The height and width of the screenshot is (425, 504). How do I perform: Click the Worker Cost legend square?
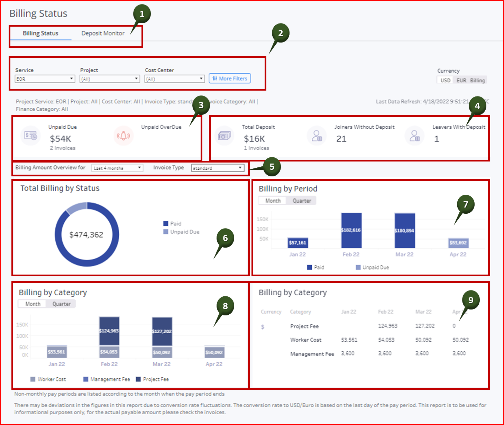pos(33,379)
